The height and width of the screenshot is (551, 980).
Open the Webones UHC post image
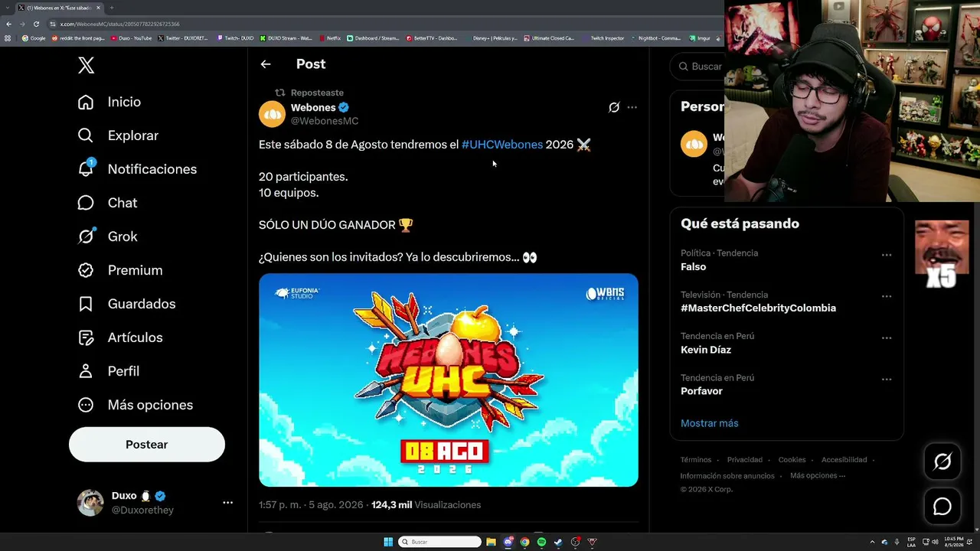[x=449, y=380]
